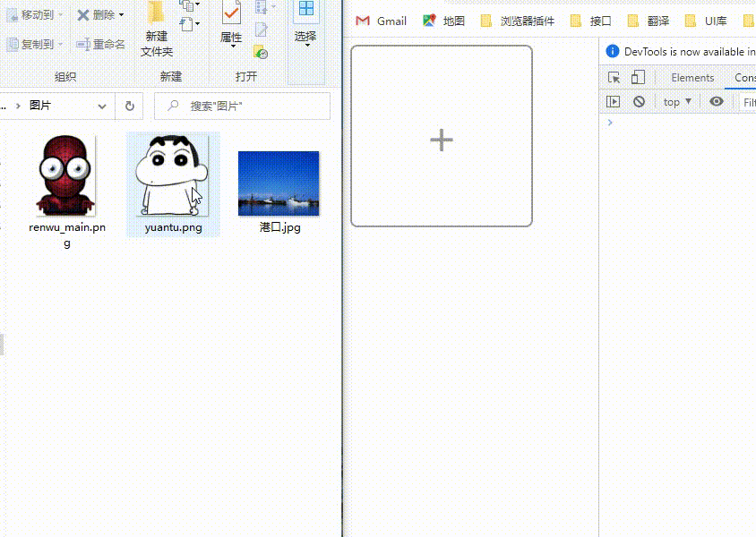Viewport: 756px width, 537px height.
Task: Open the 选择 select menu
Action: click(x=305, y=24)
